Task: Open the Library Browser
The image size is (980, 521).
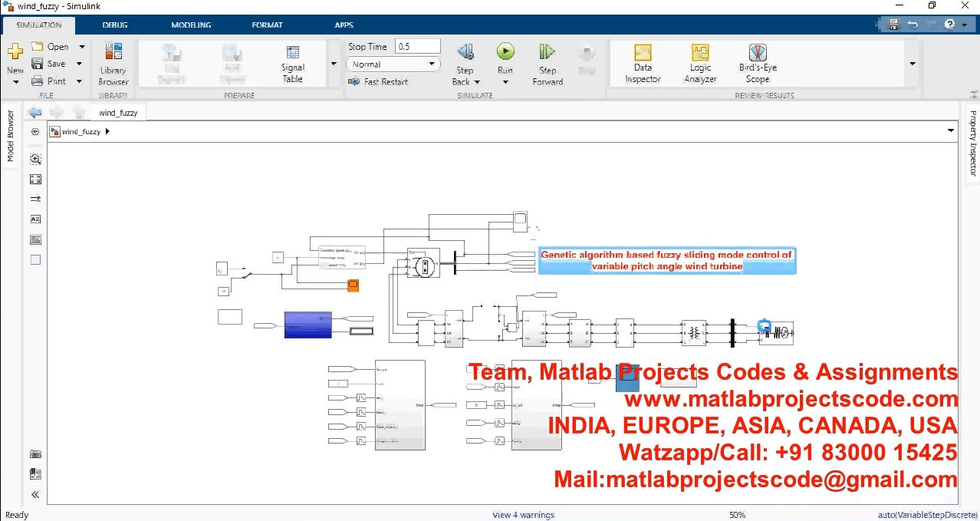Action: click(113, 63)
